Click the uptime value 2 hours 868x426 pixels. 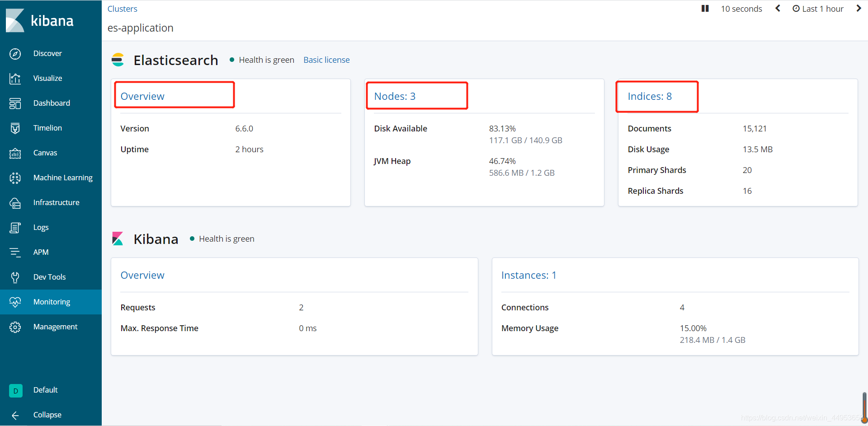[x=249, y=149]
